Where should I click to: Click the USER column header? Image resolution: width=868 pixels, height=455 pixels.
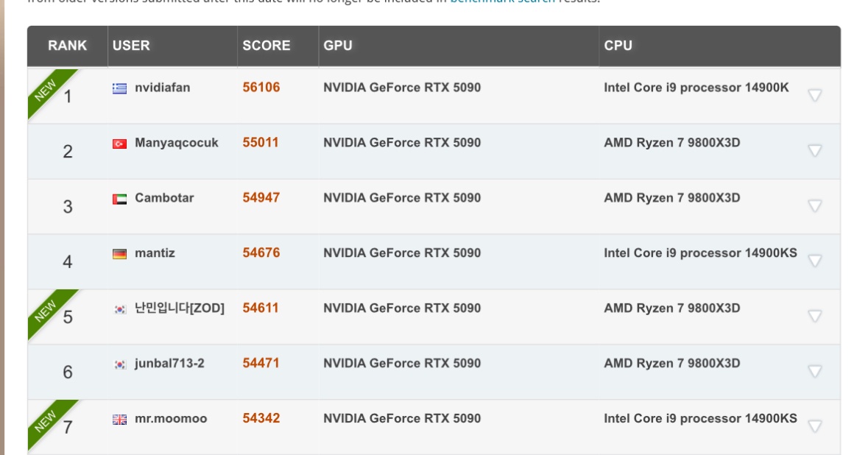coord(131,46)
